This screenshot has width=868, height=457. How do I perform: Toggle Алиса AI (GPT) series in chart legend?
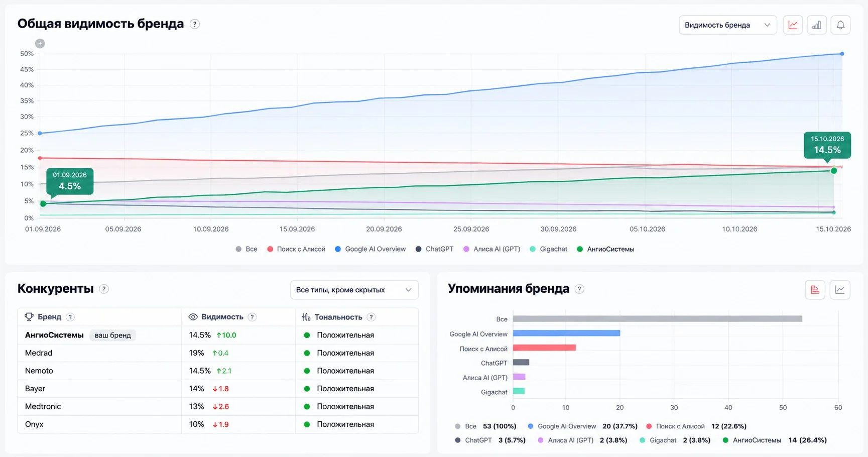pos(492,249)
